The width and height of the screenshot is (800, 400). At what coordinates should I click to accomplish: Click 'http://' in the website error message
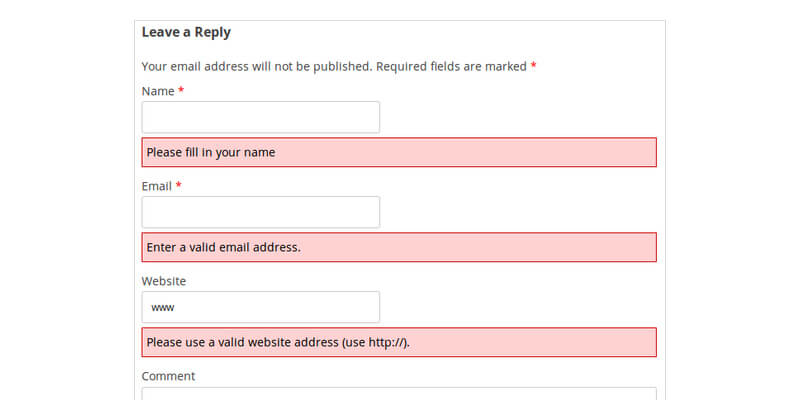tap(386, 342)
